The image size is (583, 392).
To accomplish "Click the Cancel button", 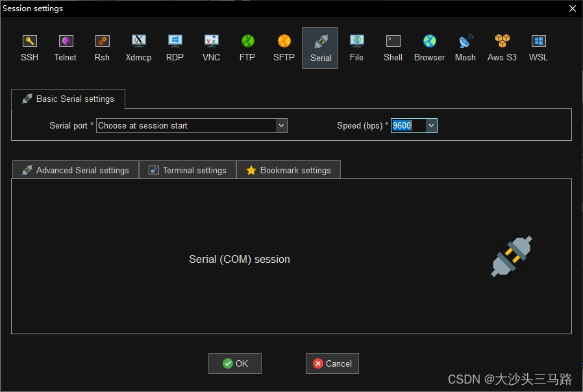I will tap(332, 363).
